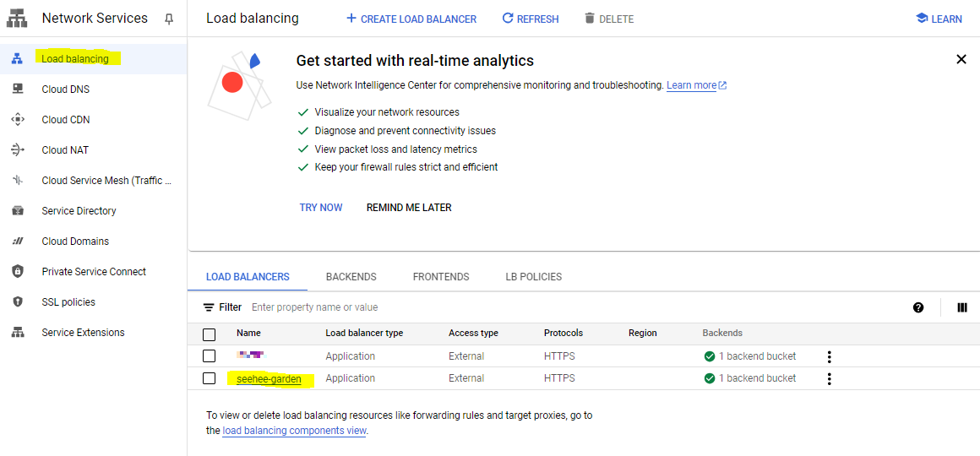Click HTTPS cell in seehee-garden row
This screenshot has width=980, height=456.
click(559, 378)
